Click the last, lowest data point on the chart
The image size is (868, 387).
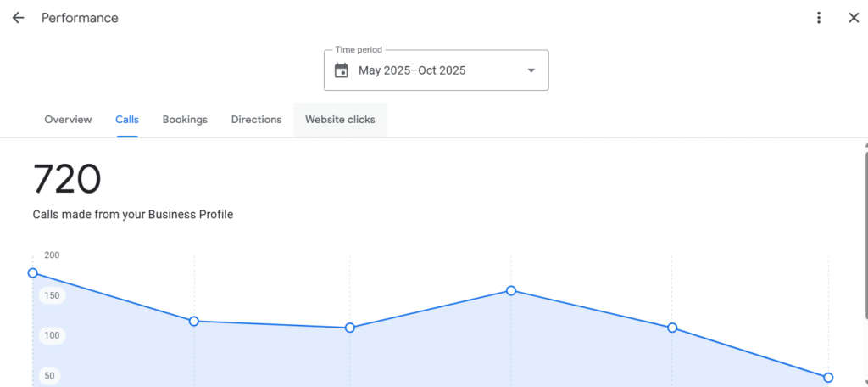(x=828, y=378)
